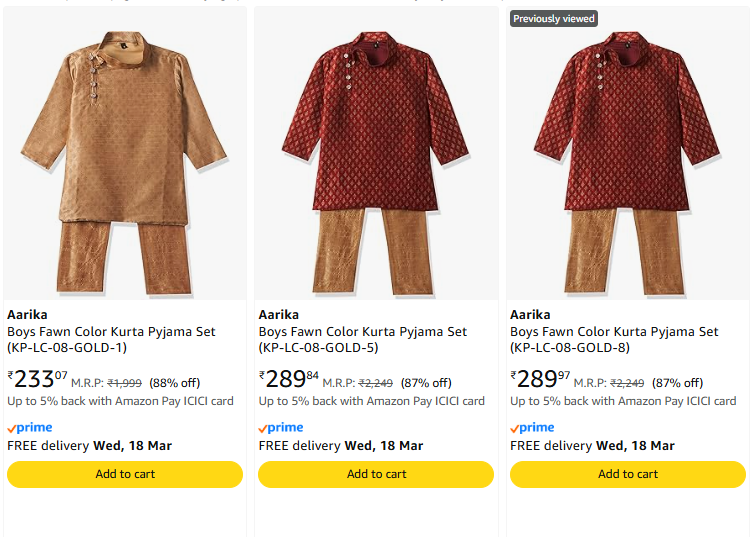Open the KP-LC-08-GOLD-1 product title link

(x=111, y=340)
